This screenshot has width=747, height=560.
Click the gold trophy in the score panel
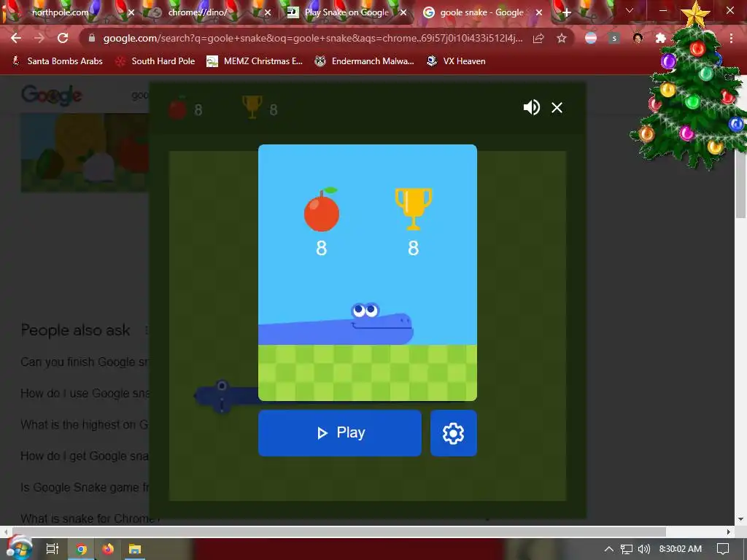click(x=413, y=209)
